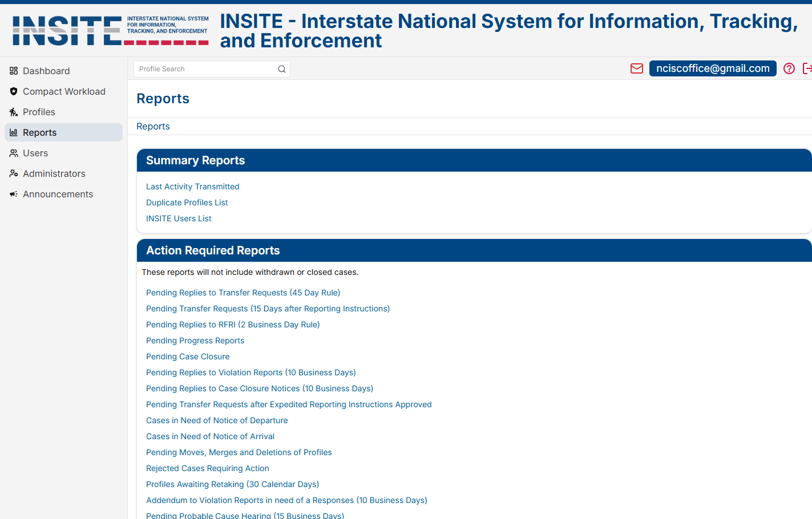Open Duplicate Profiles List report
This screenshot has height=519, width=812.
click(187, 202)
